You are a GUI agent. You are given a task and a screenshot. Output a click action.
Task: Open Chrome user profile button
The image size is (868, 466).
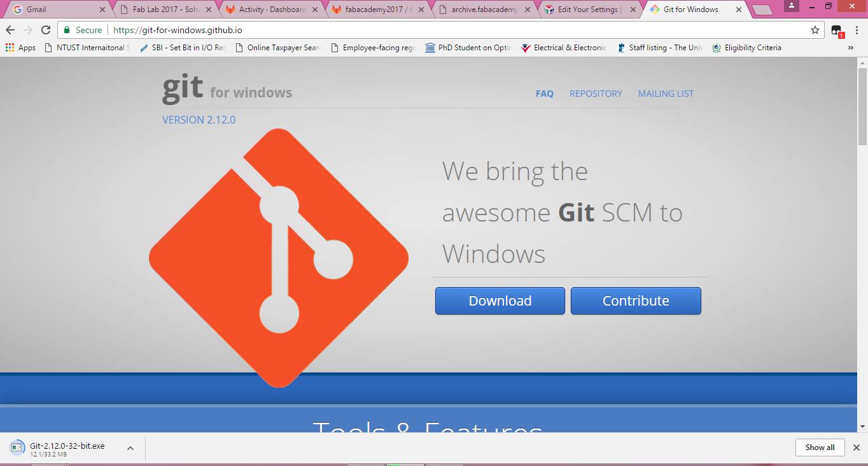[790, 6]
